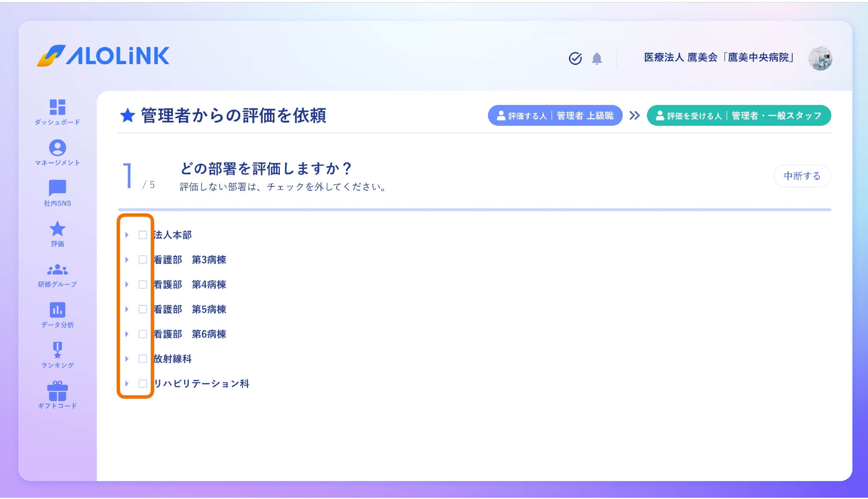Expand the 看護部 第5病棟 entry
Screen dimensions: 868x499
[127, 309]
